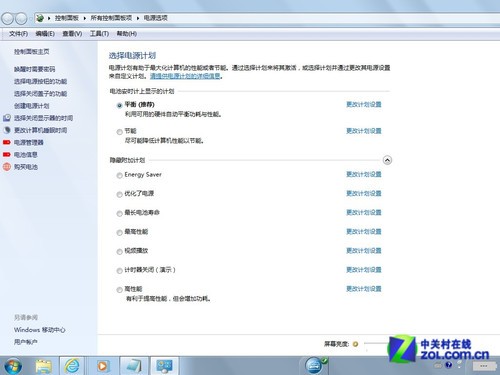Select the 视频播放 power plan

(x=119, y=252)
